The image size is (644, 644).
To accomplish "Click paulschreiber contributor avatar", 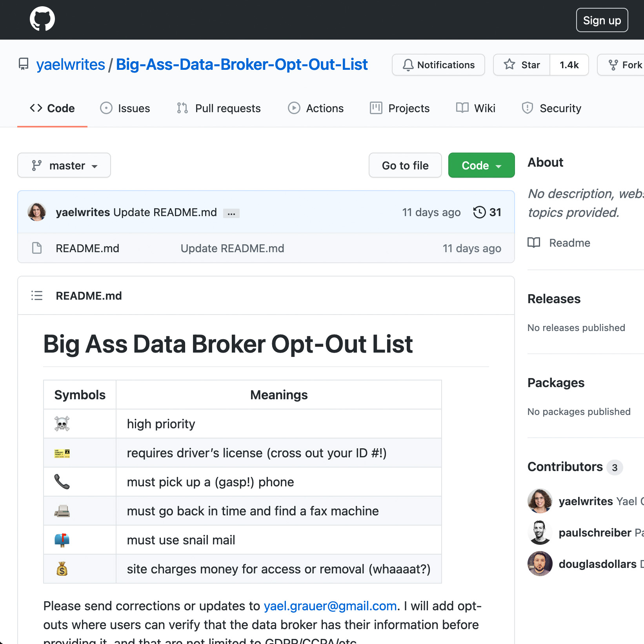I will [x=540, y=532].
